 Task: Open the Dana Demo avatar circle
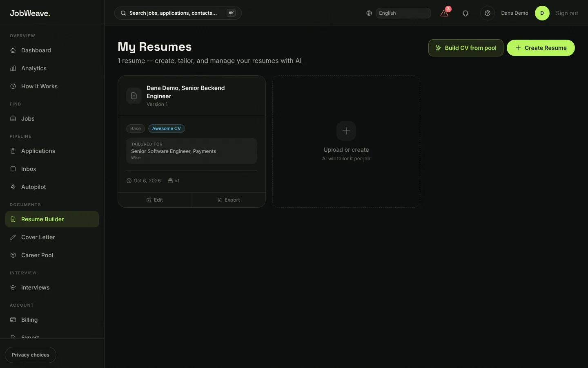click(542, 13)
